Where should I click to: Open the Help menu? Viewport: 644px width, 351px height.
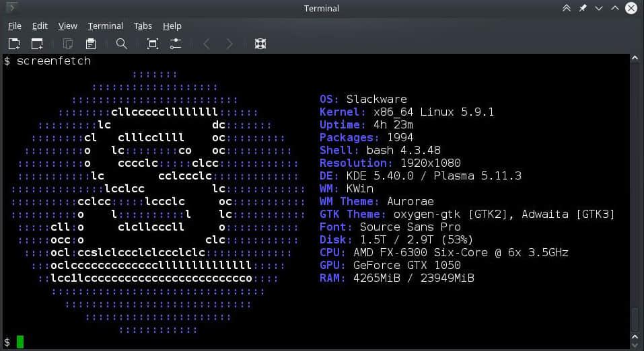(x=172, y=26)
